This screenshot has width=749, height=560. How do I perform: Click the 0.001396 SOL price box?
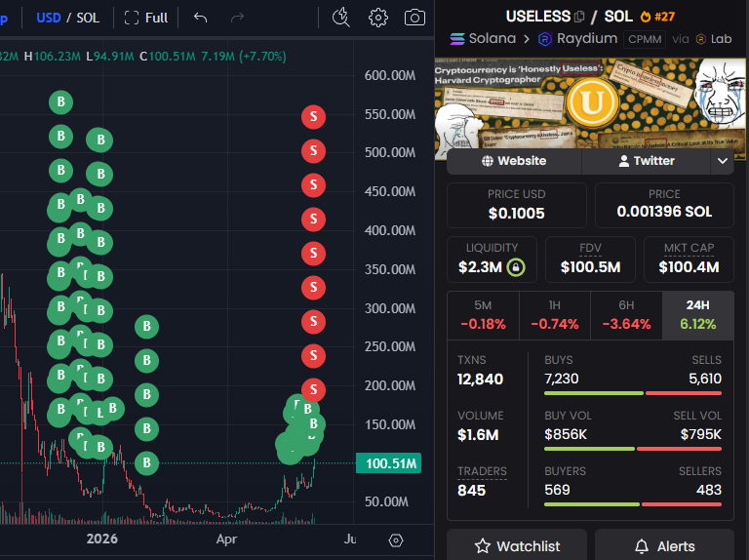pyautogui.click(x=664, y=205)
